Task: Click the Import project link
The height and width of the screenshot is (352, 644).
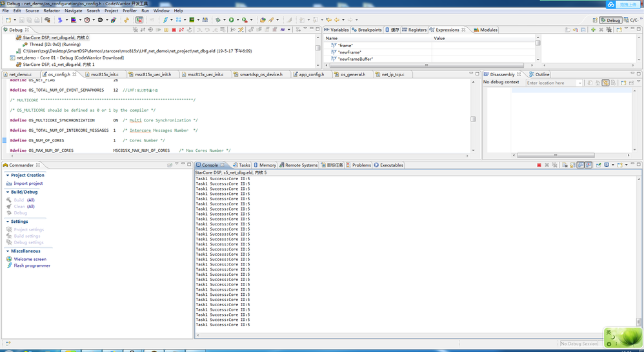Action: (28, 183)
